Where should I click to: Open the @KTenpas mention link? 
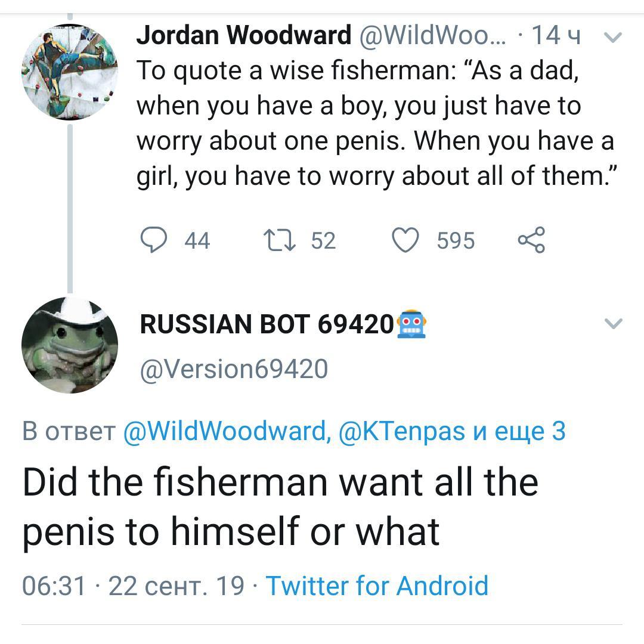pos(401,431)
